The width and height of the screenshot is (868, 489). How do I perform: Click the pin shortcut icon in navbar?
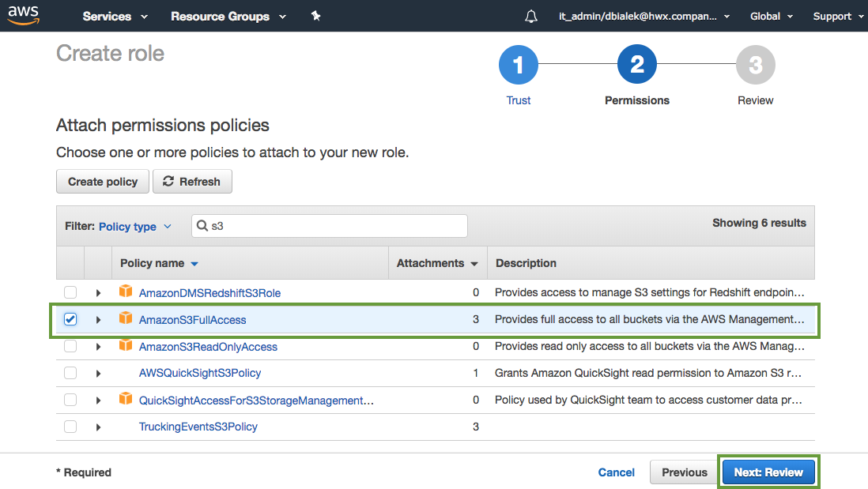pyautogui.click(x=315, y=16)
